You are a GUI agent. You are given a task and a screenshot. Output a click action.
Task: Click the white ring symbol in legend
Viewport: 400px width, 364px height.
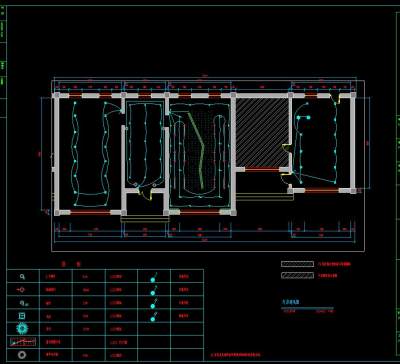[22, 355]
